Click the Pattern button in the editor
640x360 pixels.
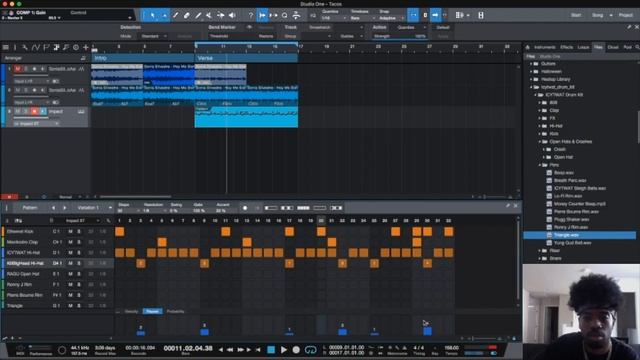(30, 208)
